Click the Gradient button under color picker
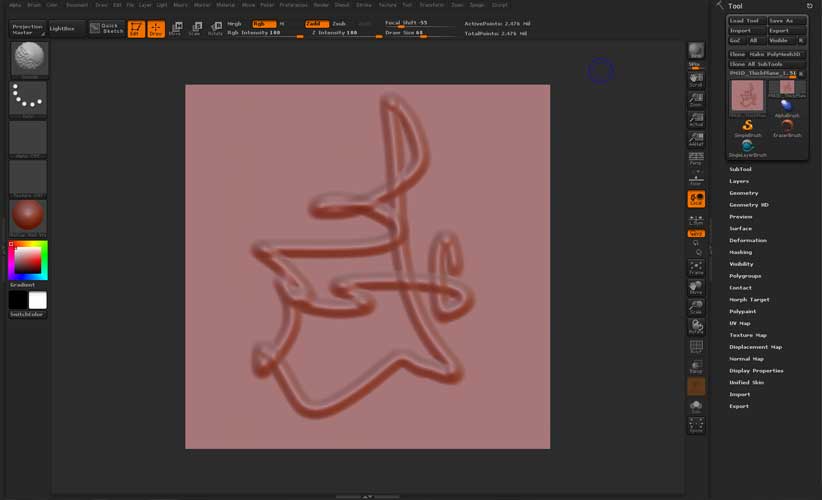Screen dimensions: 822x500 click(x=23, y=285)
